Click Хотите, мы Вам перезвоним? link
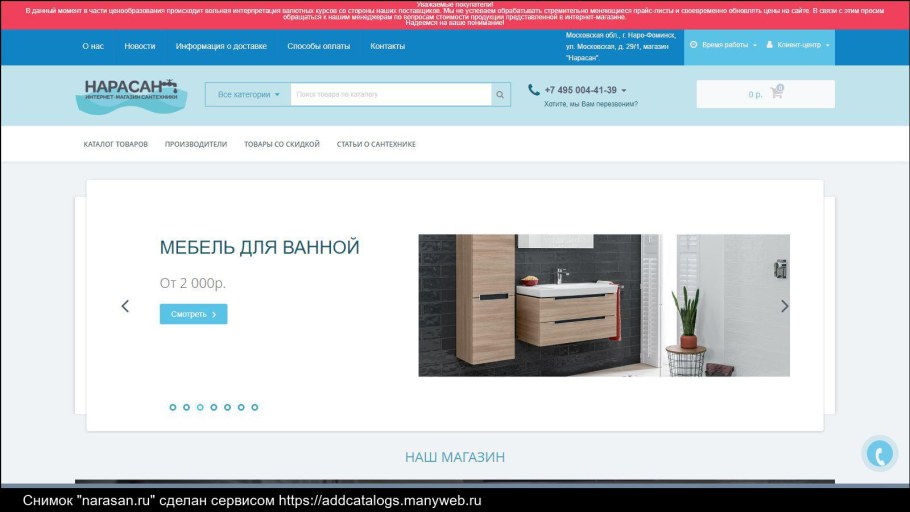This screenshot has height=512, width=910. [591, 104]
